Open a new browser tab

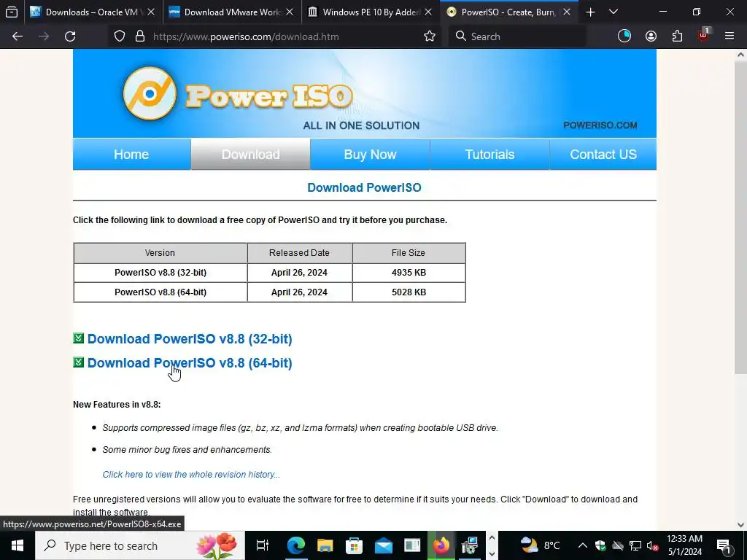pyautogui.click(x=590, y=12)
